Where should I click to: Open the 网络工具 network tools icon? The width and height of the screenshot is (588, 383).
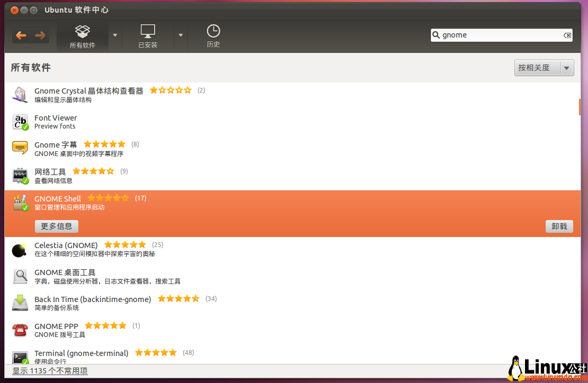(20, 175)
